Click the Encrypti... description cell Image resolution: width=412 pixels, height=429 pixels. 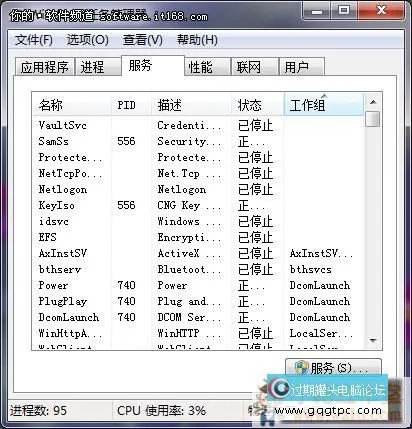point(189,237)
